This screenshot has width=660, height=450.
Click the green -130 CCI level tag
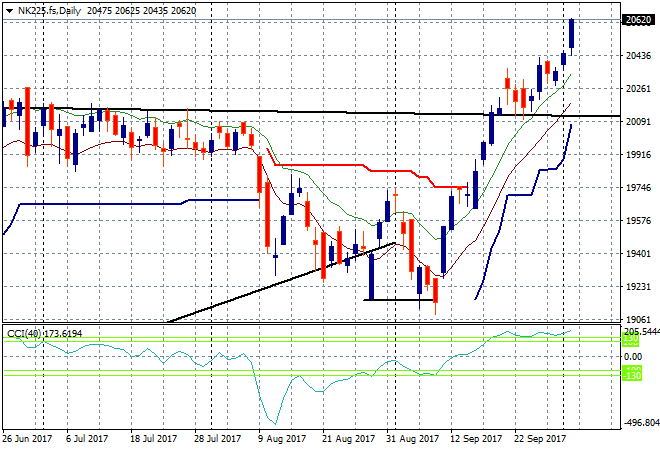click(632, 374)
